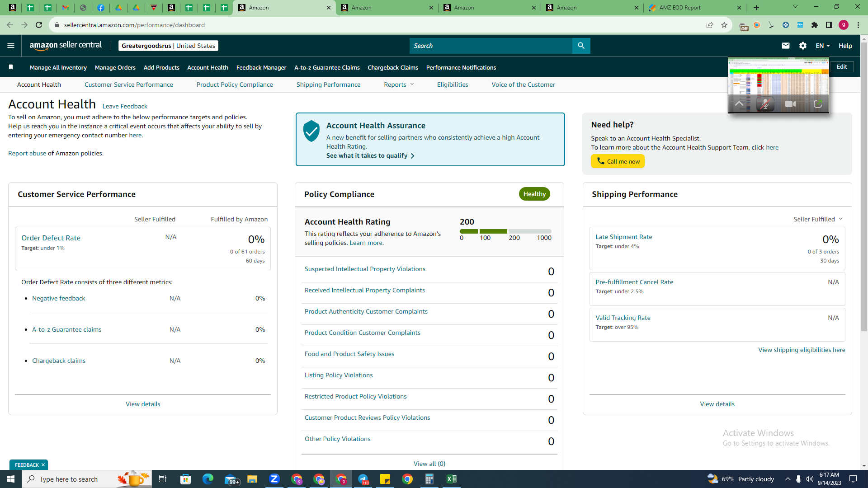The image size is (868, 488).
Task: Open Microsoft Edge from the taskbar
Action: (208, 479)
